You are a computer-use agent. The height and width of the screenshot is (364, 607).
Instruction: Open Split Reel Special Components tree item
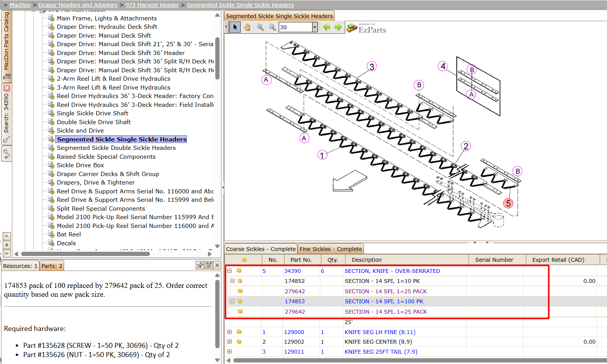tap(101, 209)
